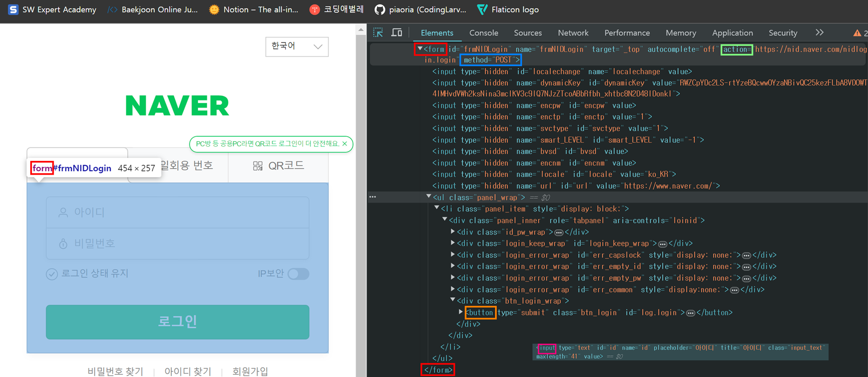Switch to the Sources tab
The image size is (868, 377).
click(528, 33)
